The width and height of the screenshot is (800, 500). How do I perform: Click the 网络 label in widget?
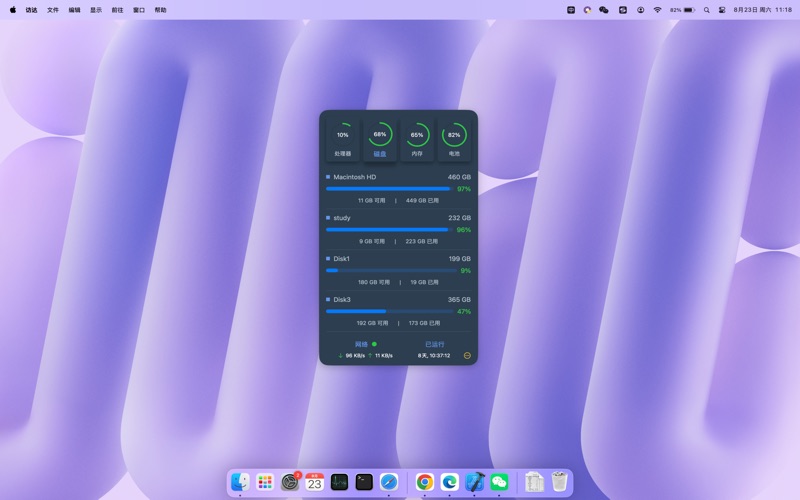point(361,344)
